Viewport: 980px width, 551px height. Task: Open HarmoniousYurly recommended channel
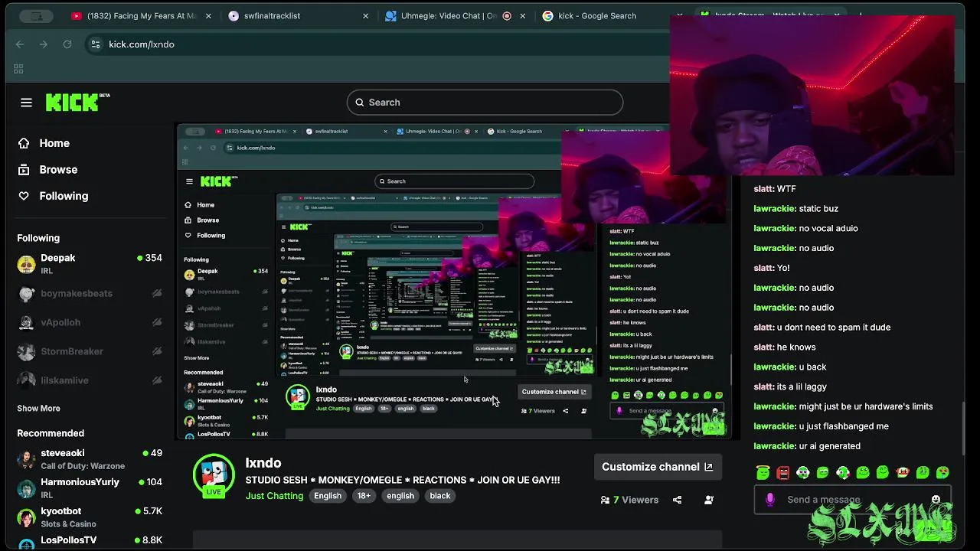[x=90, y=488]
